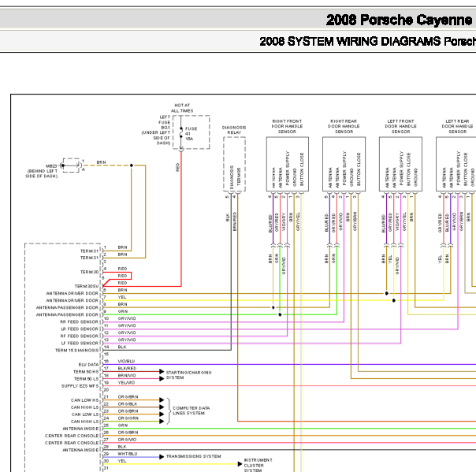Select the "TERM 50 LS" label
Screen dimensions: 476x472
tap(86, 379)
